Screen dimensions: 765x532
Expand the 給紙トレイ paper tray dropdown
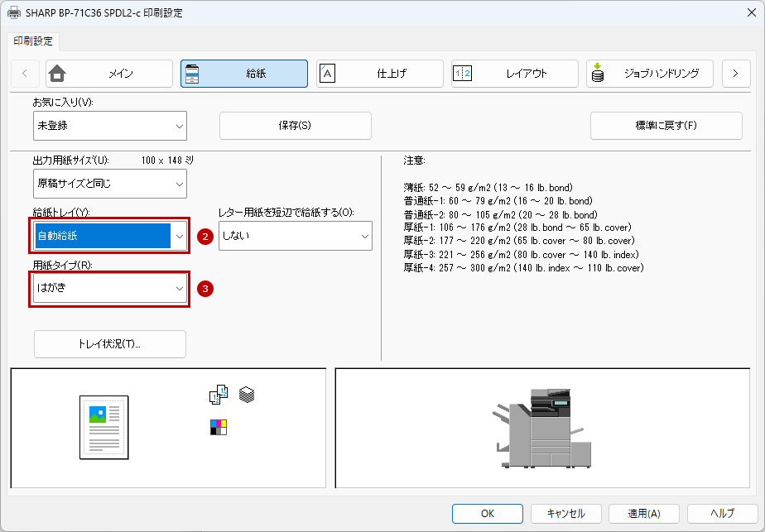[110, 236]
